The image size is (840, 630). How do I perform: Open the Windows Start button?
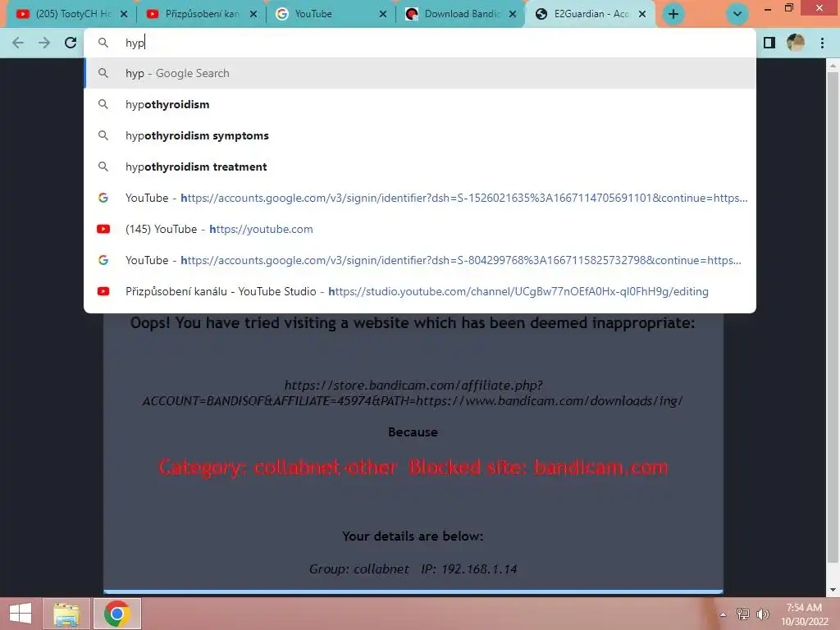[21, 614]
